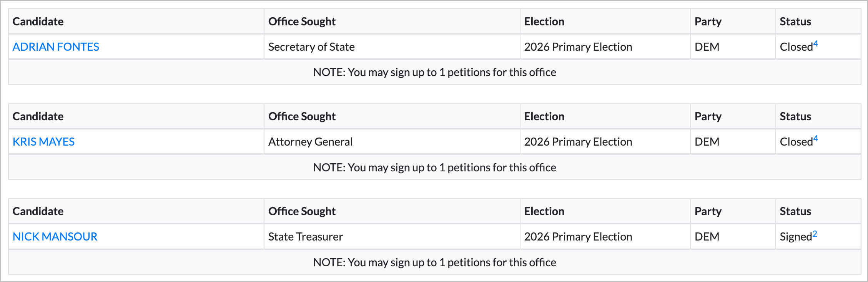This screenshot has width=868, height=282.
Task: Click Secretary of State office cell
Action: (311, 46)
